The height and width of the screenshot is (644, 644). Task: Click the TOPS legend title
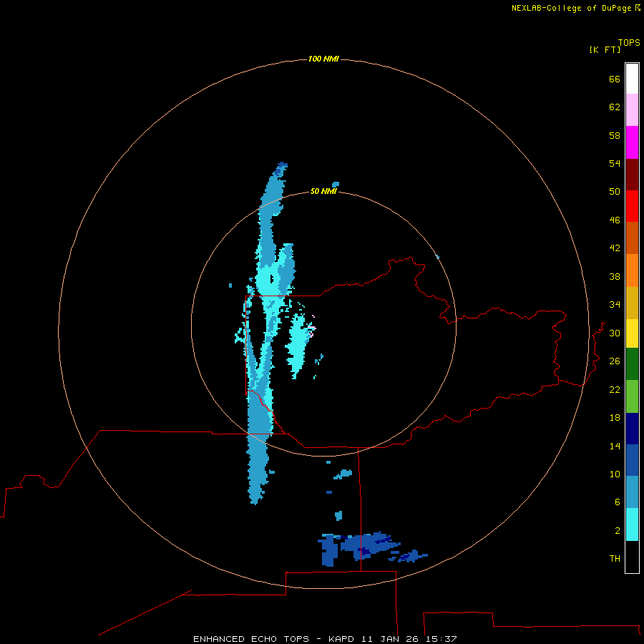click(629, 42)
